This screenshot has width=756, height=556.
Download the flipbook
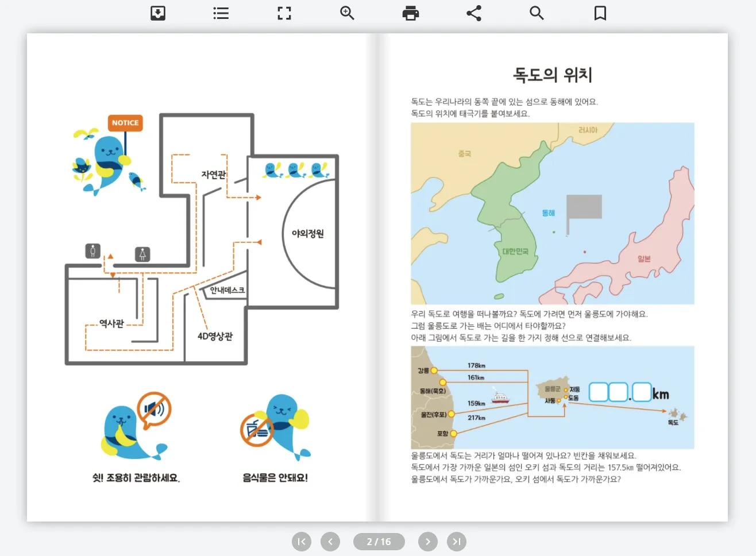(157, 13)
